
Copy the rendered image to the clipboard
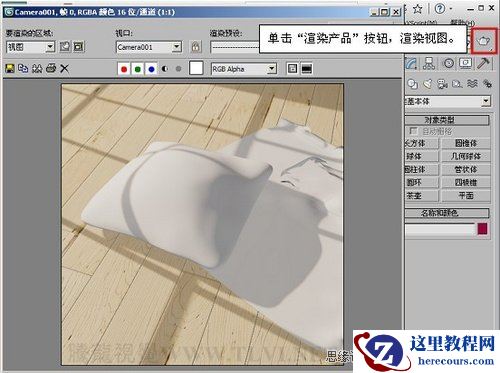[x=23, y=69]
